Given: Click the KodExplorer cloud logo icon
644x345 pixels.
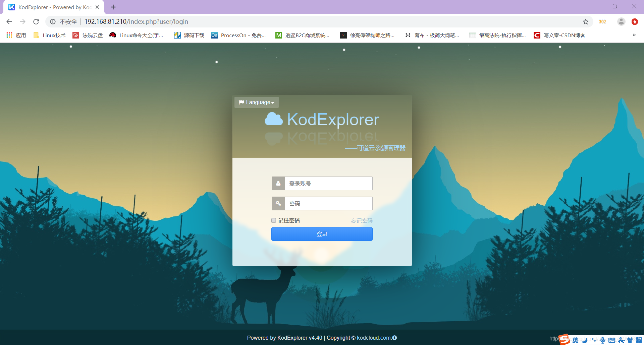Looking at the screenshot, I should (x=274, y=119).
